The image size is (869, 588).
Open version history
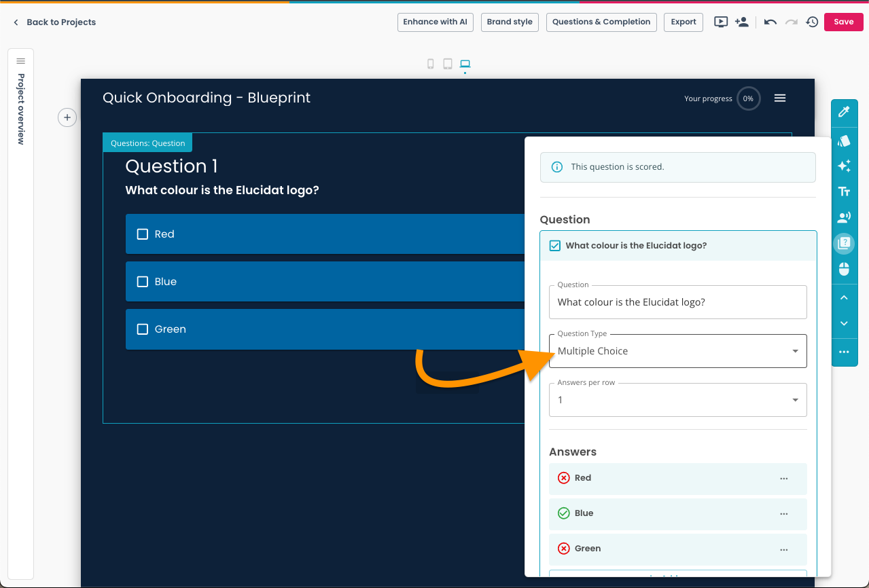812,22
